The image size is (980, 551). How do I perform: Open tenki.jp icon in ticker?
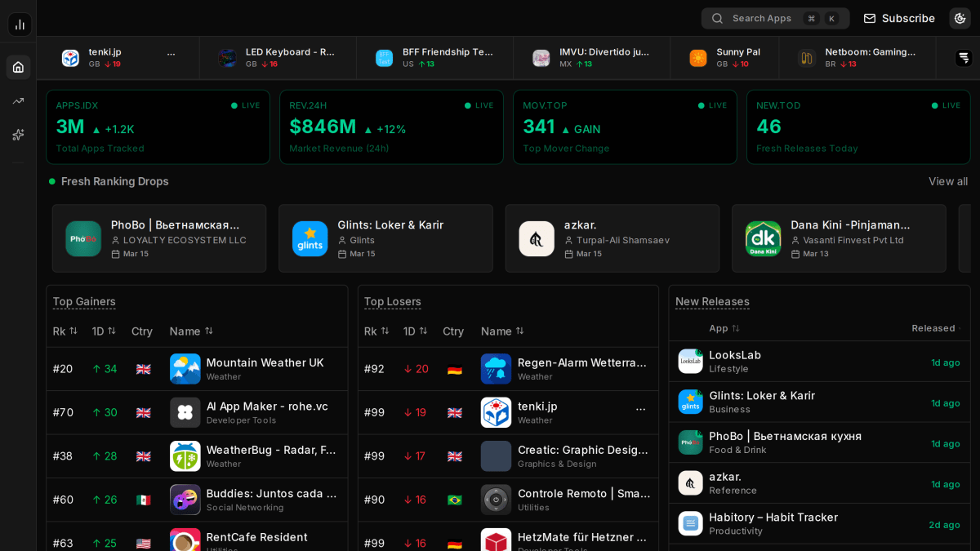[70, 58]
